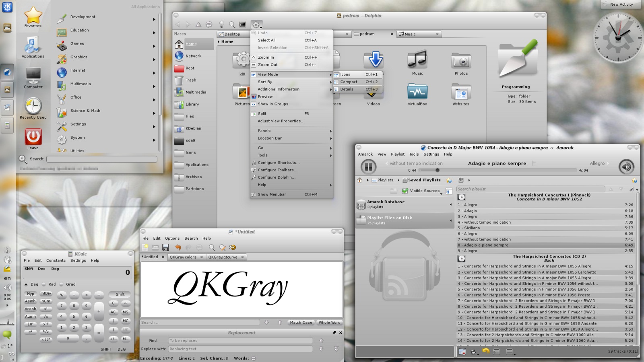This screenshot has width=644, height=362.
Task: Open the Photos folder in Dolphin
Action: tap(461, 63)
